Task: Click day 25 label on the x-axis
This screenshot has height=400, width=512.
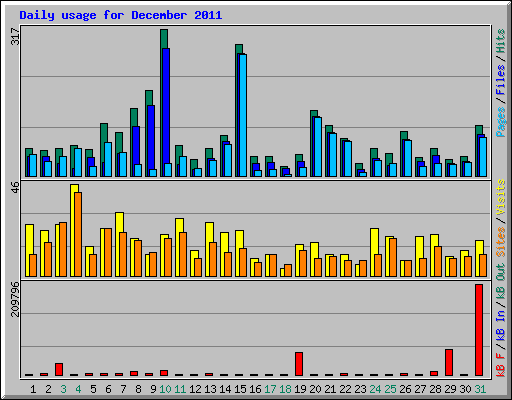Action: pos(390,389)
